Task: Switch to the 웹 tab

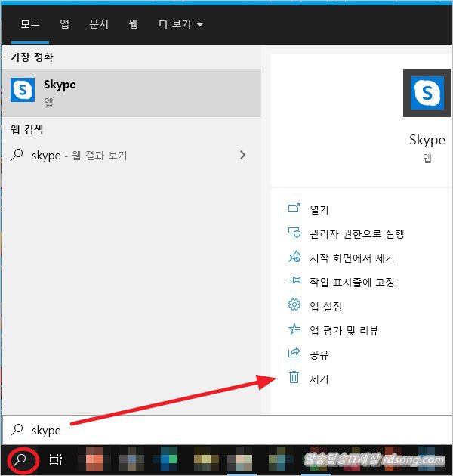Action: point(133,24)
